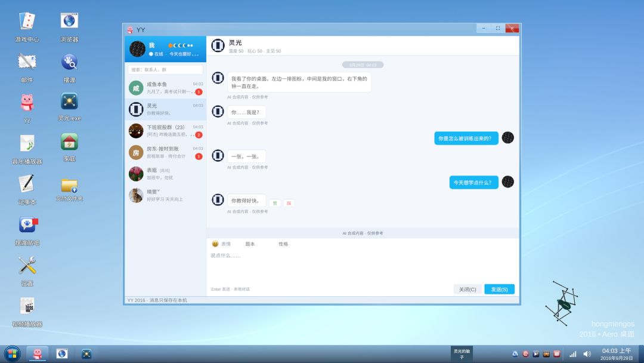The image size is (644, 363).
Task: Open the 精雯 contact chat
Action: click(x=166, y=195)
